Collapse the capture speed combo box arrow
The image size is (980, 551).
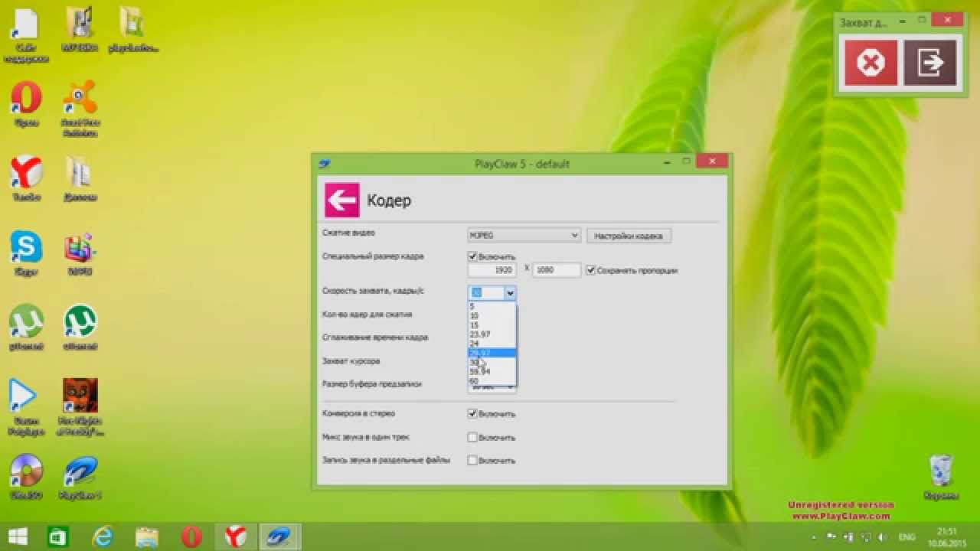[510, 293]
